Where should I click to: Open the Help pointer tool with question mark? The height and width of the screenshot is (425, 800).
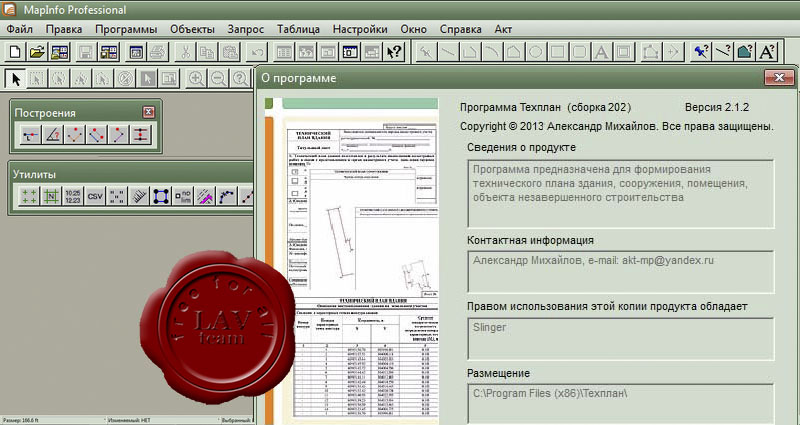394,52
